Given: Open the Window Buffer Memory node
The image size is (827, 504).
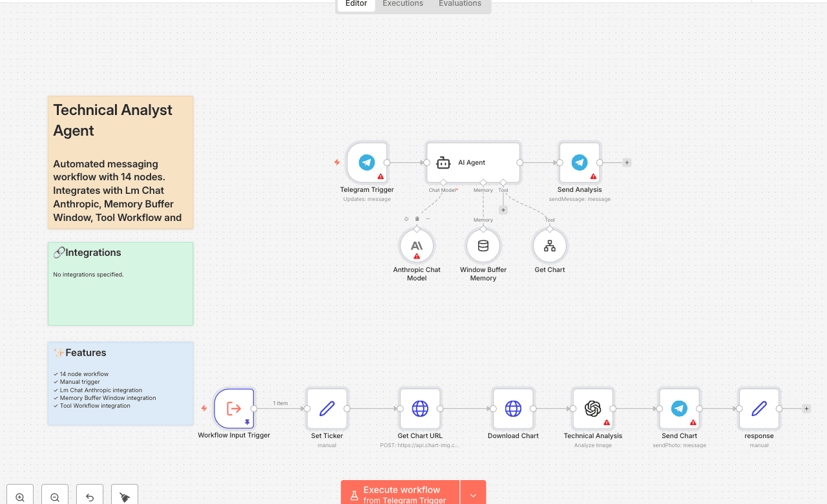Looking at the screenshot, I should (x=483, y=246).
